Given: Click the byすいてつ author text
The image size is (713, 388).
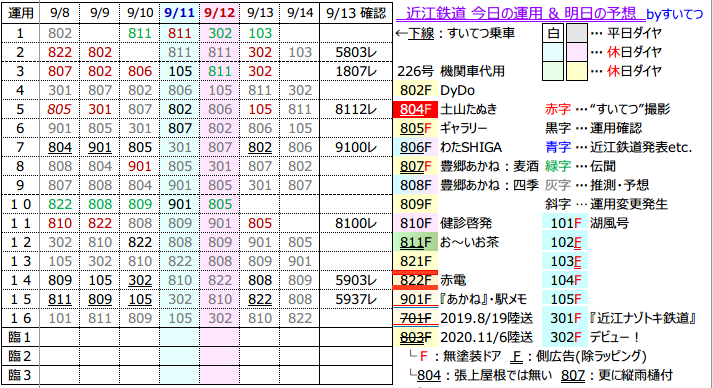Looking at the screenshot, I should (674, 15).
